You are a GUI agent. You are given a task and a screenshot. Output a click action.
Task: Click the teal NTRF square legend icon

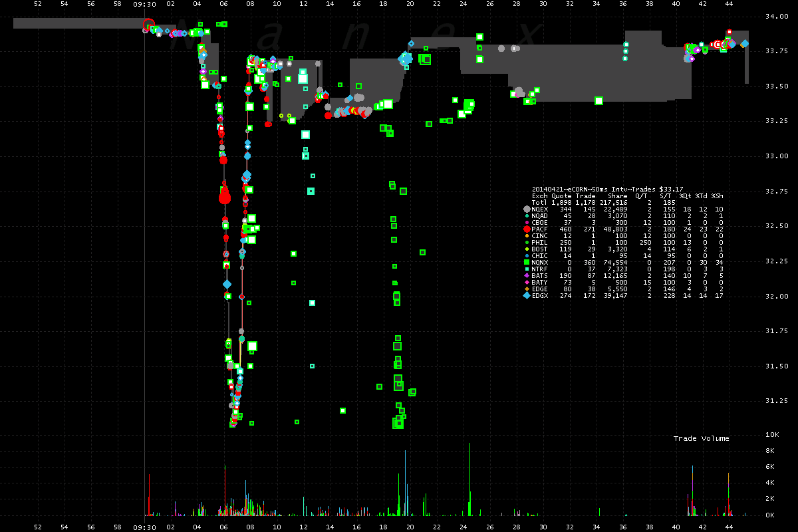click(527, 269)
